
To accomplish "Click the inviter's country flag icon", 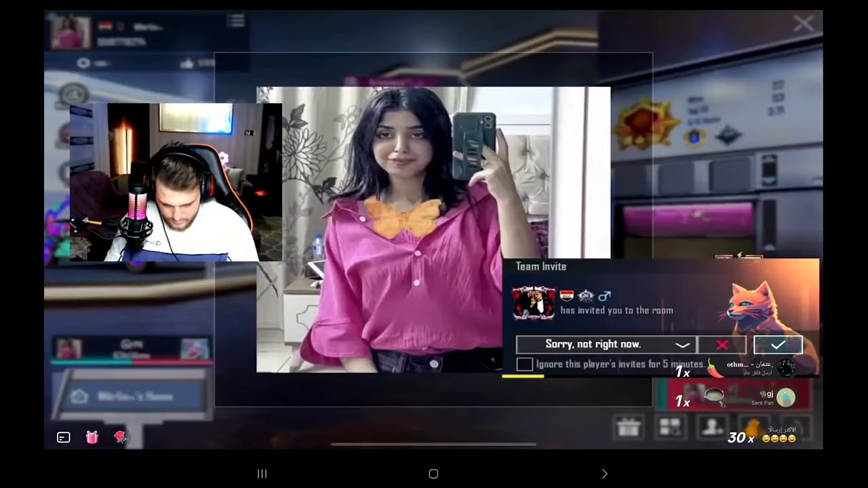I will click(x=567, y=296).
